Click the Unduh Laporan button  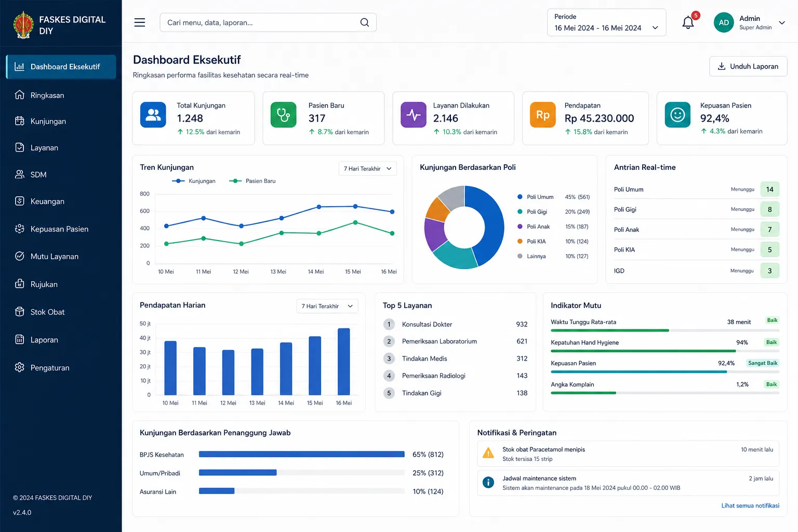pyautogui.click(x=748, y=66)
